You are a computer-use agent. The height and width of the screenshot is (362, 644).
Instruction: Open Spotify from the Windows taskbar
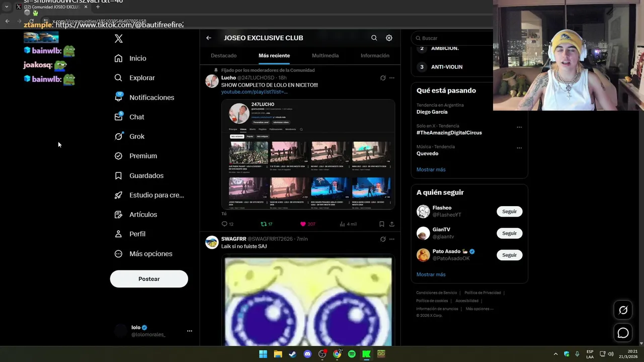(352, 354)
